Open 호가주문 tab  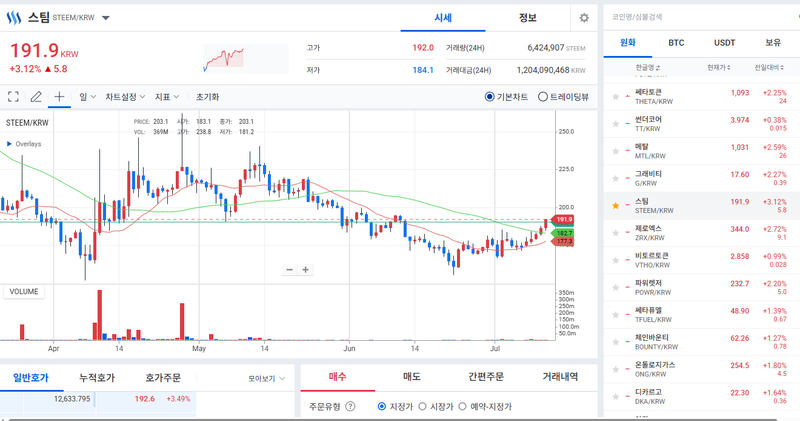coord(163,378)
